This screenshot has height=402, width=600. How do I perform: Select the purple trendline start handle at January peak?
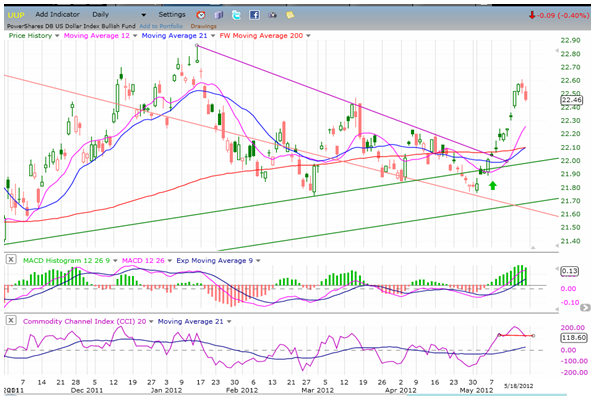[x=197, y=46]
